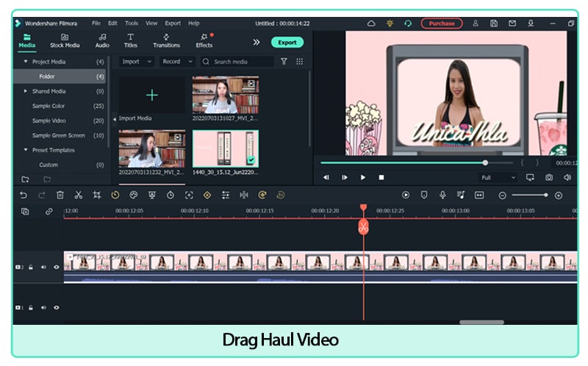Delete the selected clip with the trash icon
The width and height of the screenshot is (588, 366).
(60, 195)
